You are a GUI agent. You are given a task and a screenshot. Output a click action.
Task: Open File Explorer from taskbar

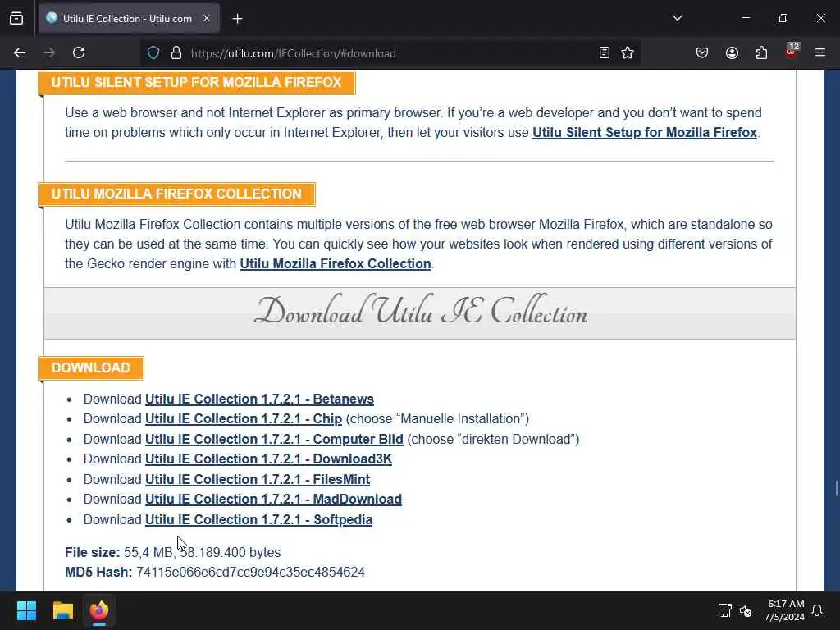click(x=62, y=610)
